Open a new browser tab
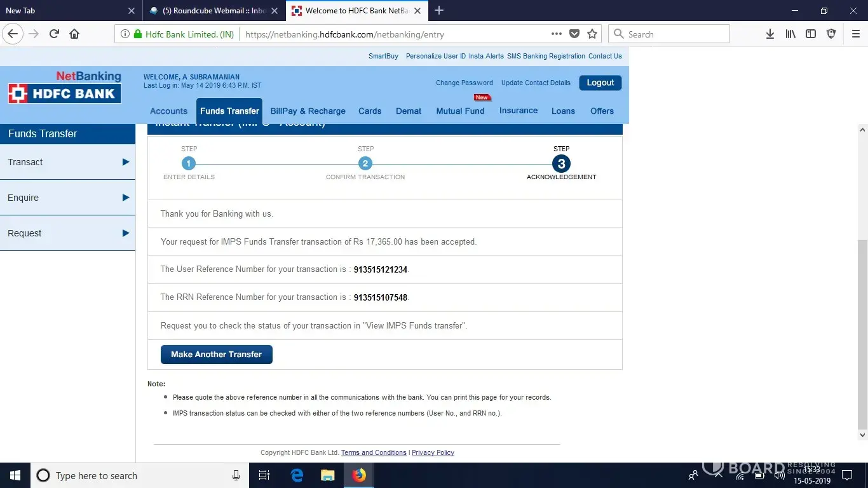 439,10
